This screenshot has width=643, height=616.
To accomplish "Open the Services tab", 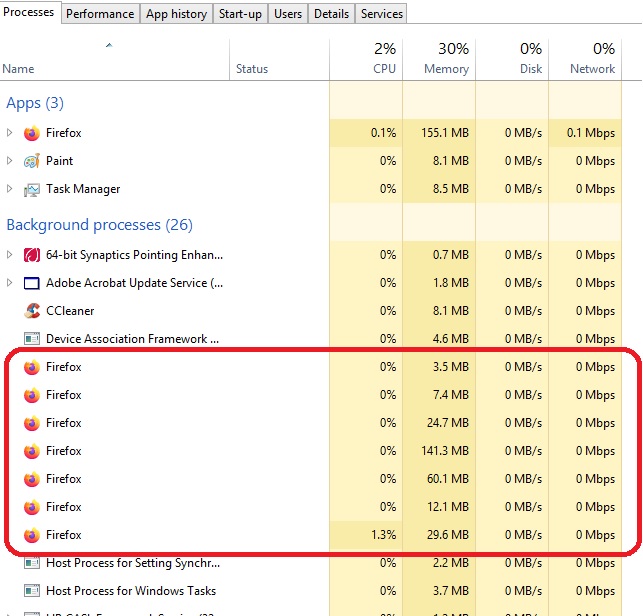I will (382, 14).
